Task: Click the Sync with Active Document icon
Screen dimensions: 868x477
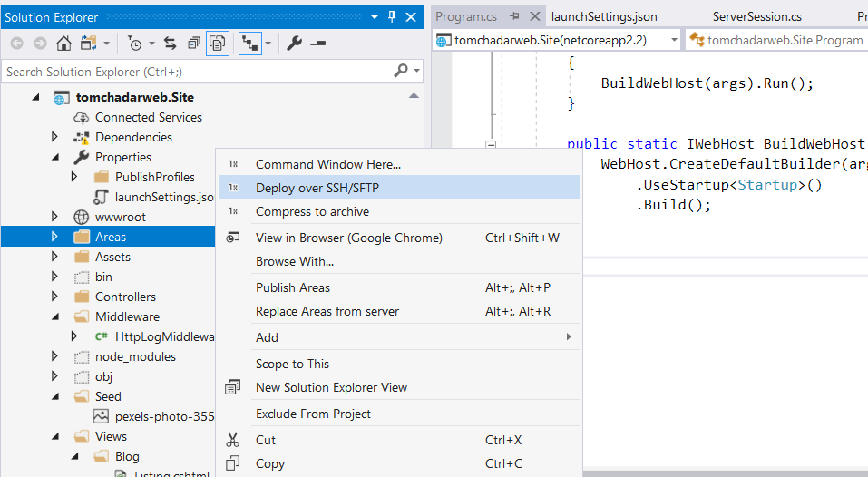Action: 170,43
